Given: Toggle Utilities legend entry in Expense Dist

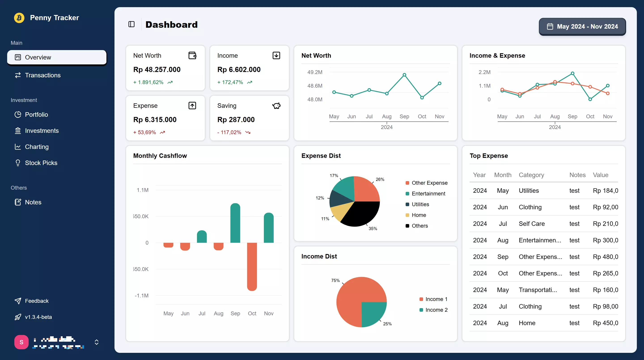Looking at the screenshot, I should coord(417,204).
